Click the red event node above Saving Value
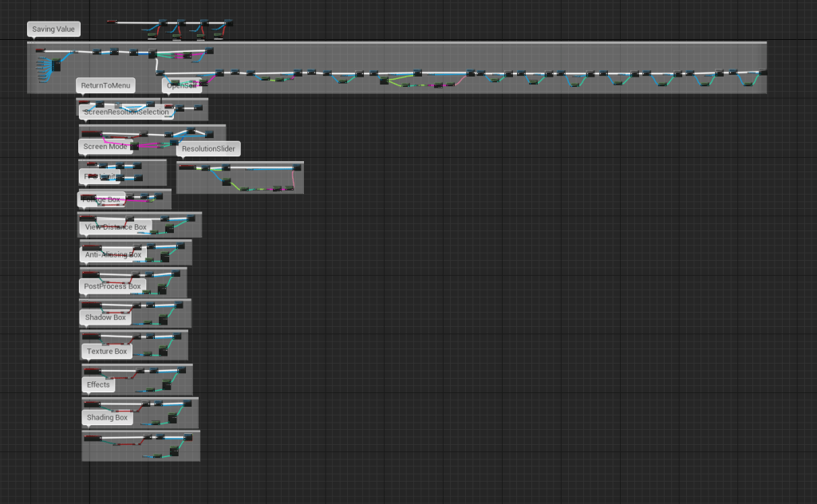Image resolution: width=817 pixels, height=504 pixels. [112, 22]
